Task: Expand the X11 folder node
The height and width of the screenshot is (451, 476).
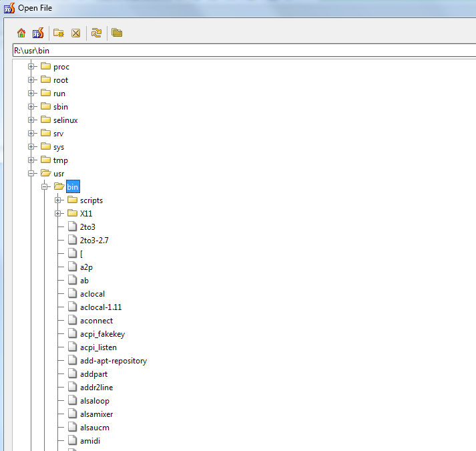Action: [x=58, y=214]
